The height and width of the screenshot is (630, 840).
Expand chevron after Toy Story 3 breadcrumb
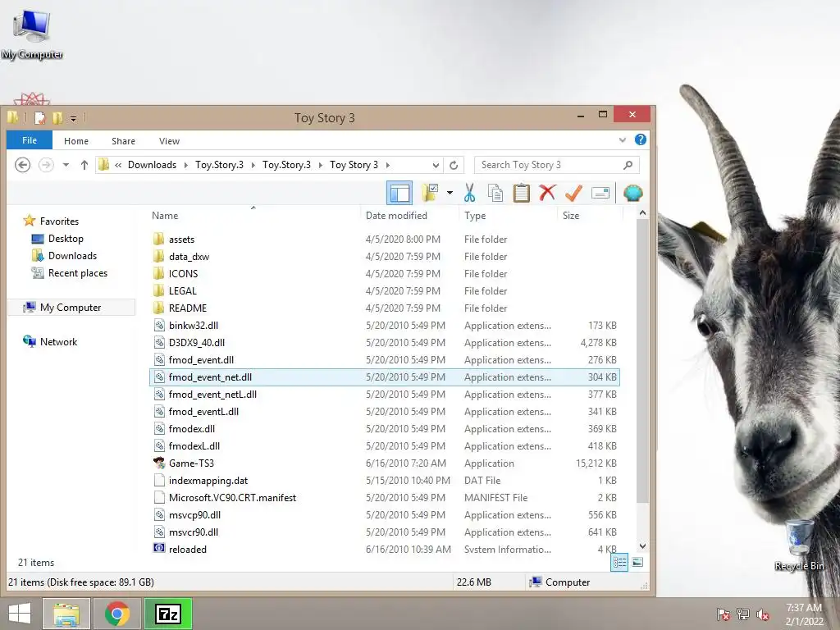point(388,165)
